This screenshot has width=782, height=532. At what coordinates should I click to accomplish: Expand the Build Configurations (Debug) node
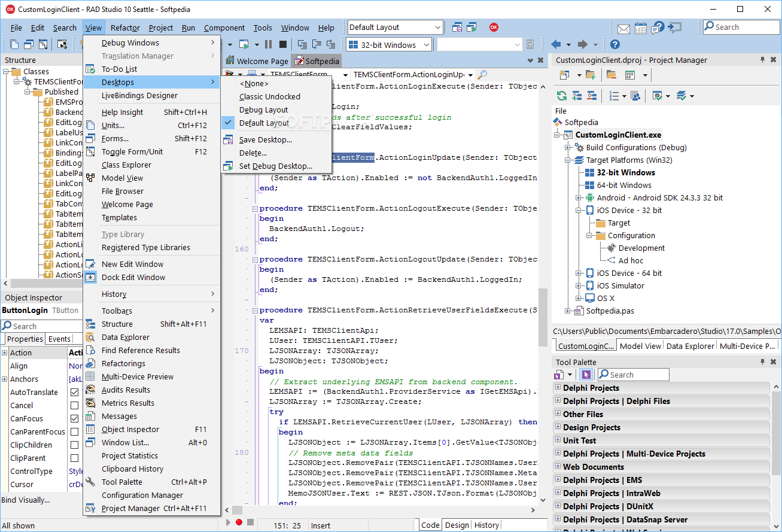point(568,148)
